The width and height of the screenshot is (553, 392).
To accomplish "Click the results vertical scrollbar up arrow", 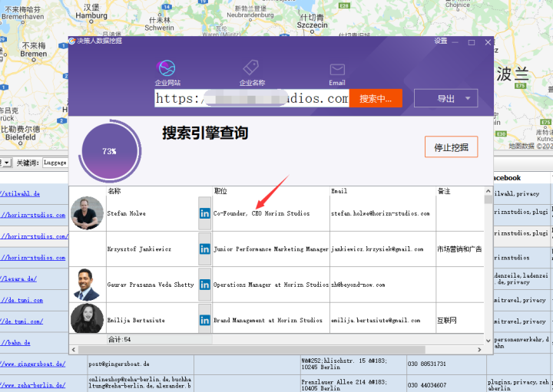I will (x=488, y=191).
